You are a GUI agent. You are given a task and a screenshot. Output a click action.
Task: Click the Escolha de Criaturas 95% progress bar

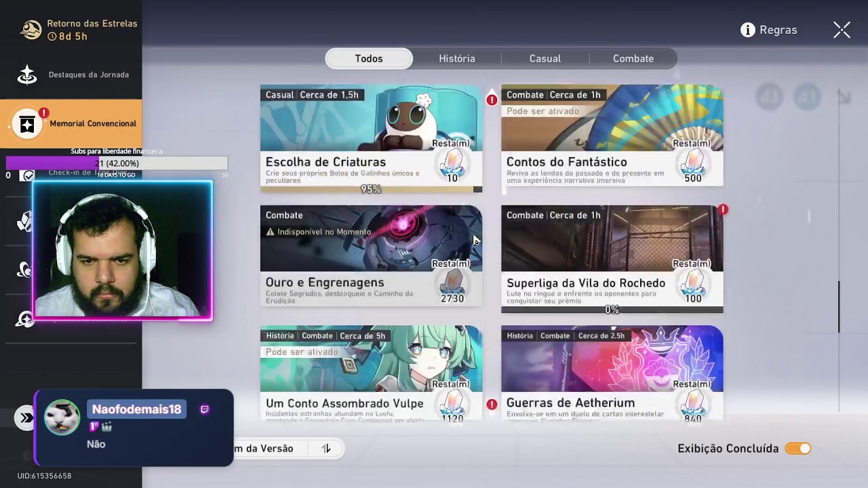[371, 190]
